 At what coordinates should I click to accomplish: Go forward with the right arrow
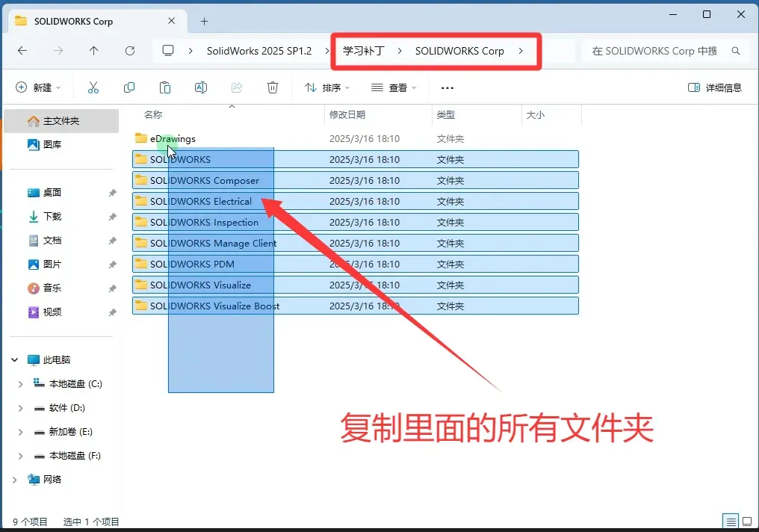point(58,51)
